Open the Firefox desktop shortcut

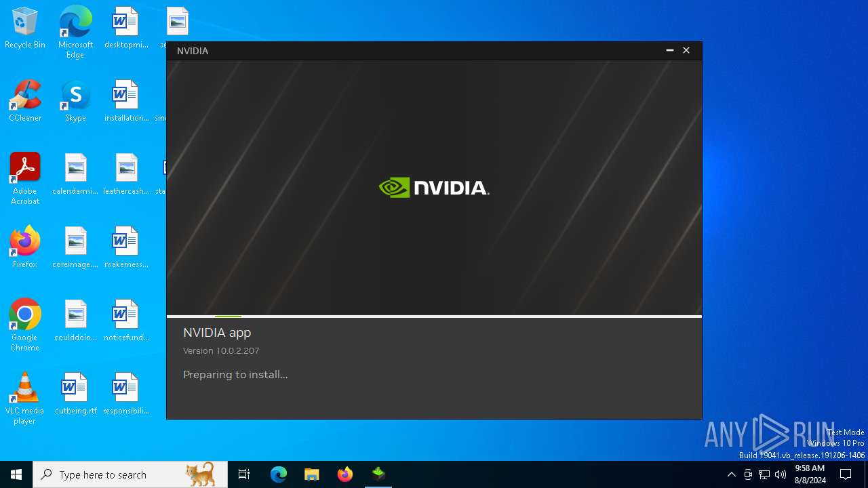click(x=25, y=248)
